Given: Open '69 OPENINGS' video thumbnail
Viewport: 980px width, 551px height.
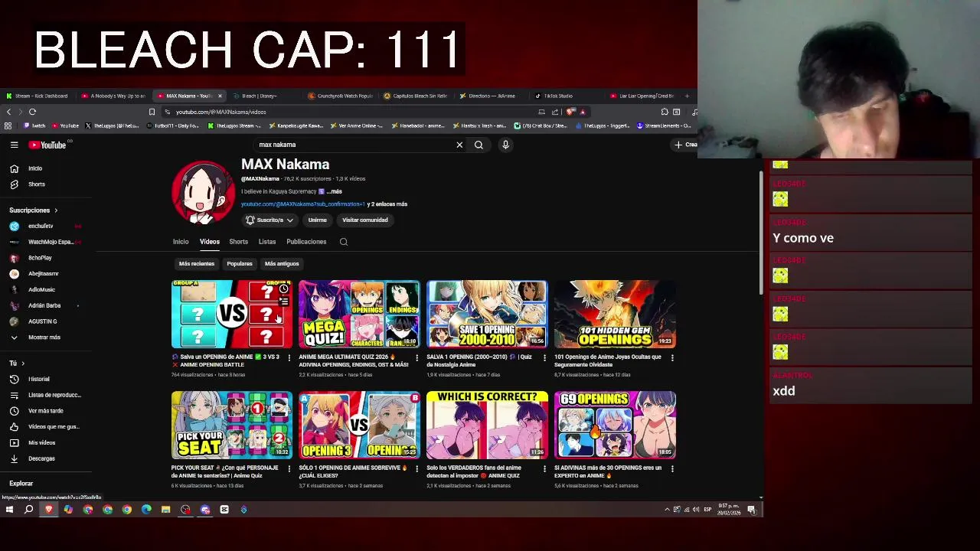Looking at the screenshot, I should (x=615, y=425).
